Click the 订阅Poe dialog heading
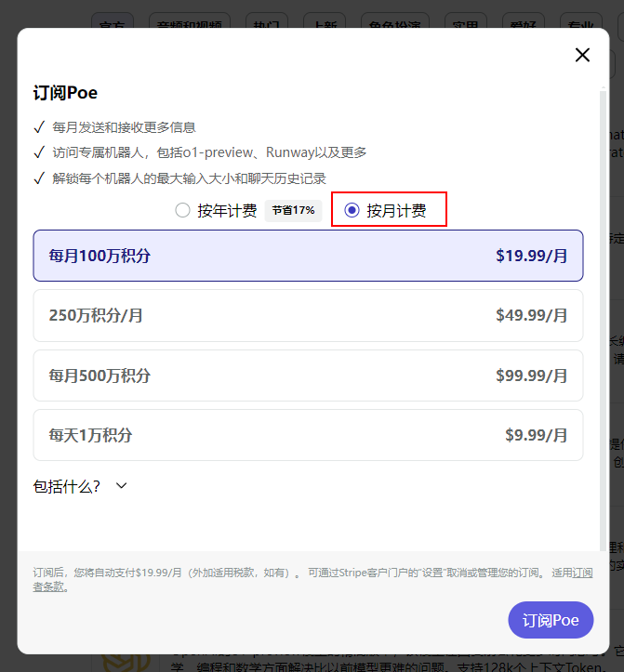This screenshot has height=672, width=624. click(65, 93)
